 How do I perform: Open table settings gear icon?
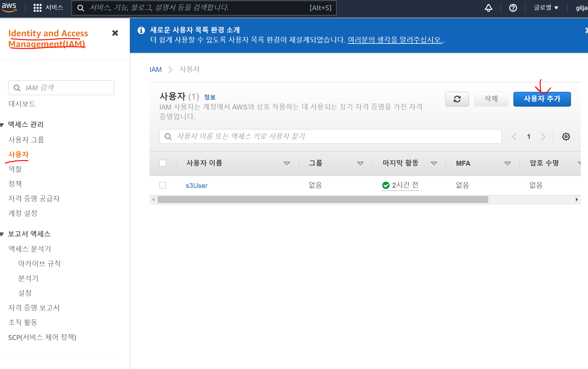coord(566,137)
